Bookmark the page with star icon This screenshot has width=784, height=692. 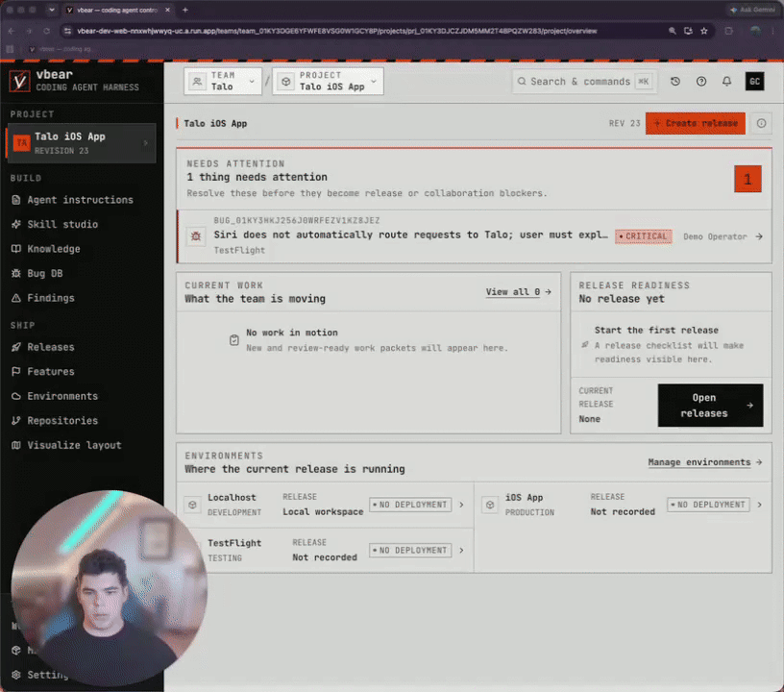(704, 31)
